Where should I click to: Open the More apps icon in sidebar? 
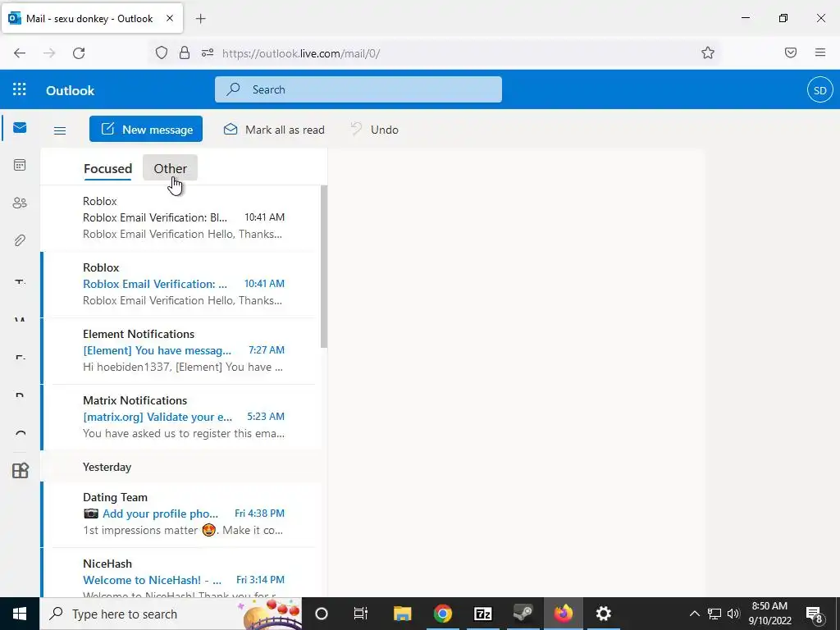pyautogui.click(x=20, y=470)
